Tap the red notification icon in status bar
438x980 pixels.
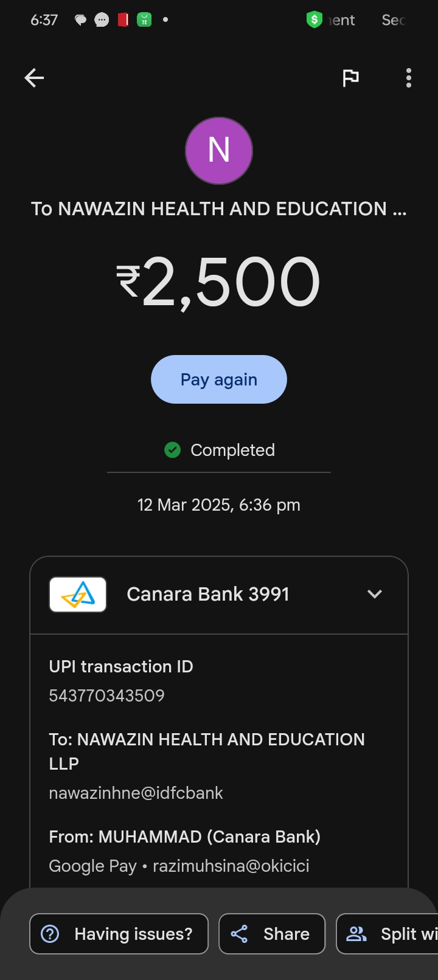pos(123,20)
